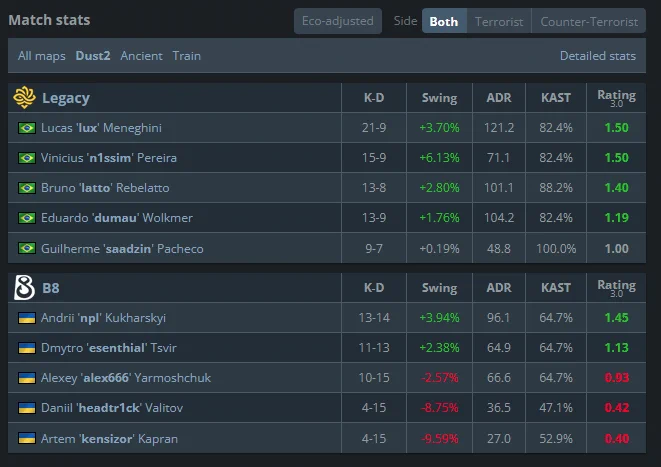
Task: Click the Swing header in B8 table
Action: tap(439, 288)
